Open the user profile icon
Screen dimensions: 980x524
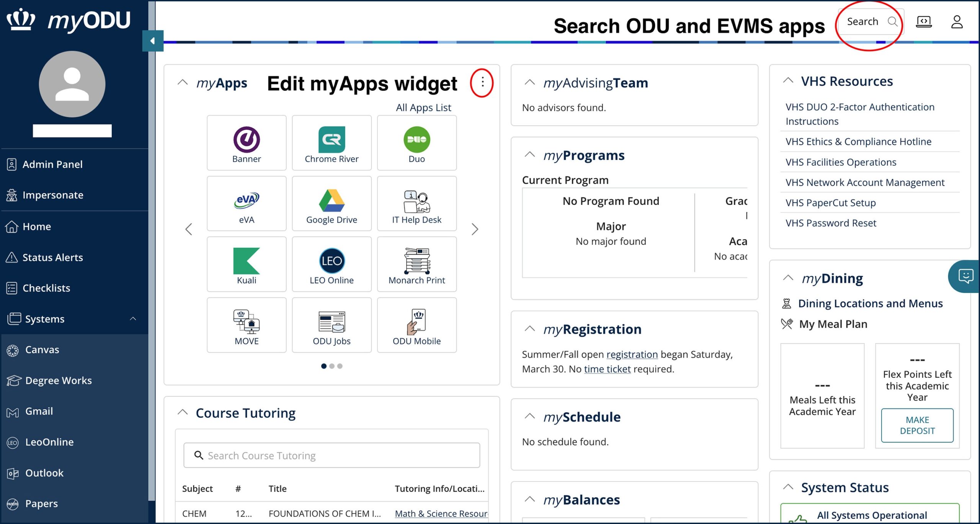[x=957, y=22]
